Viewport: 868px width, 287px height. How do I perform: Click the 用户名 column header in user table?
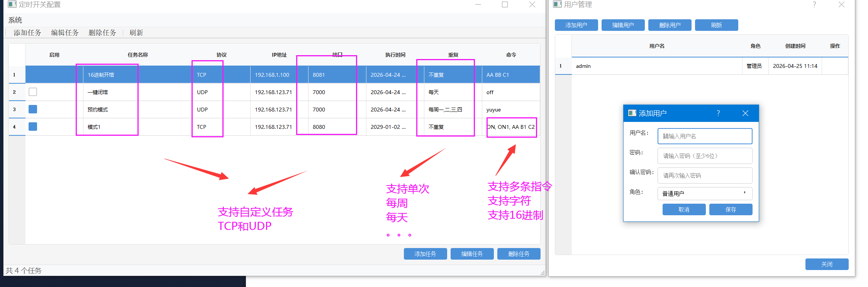click(657, 46)
